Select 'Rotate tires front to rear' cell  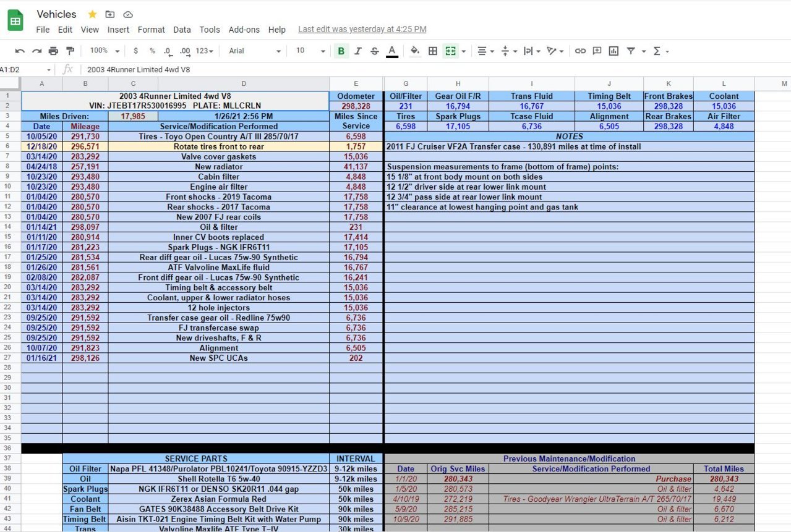click(x=218, y=146)
